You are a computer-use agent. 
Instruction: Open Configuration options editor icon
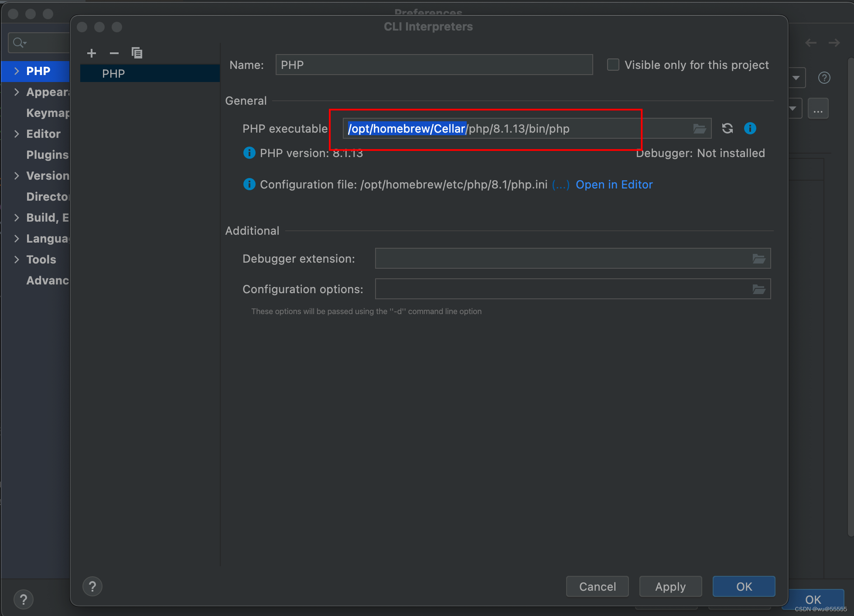(758, 289)
